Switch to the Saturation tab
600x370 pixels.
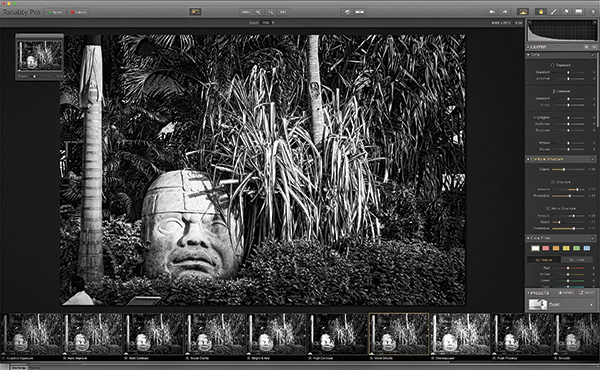tap(577, 260)
